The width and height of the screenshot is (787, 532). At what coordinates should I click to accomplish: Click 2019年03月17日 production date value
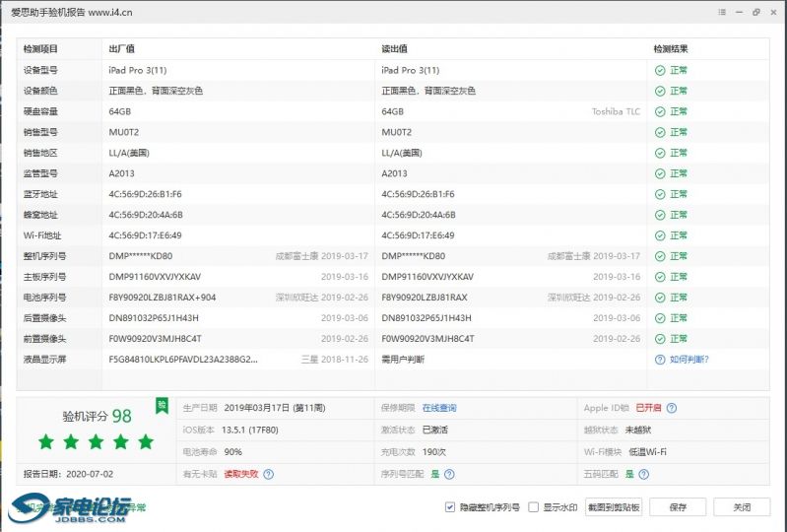click(275, 408)
